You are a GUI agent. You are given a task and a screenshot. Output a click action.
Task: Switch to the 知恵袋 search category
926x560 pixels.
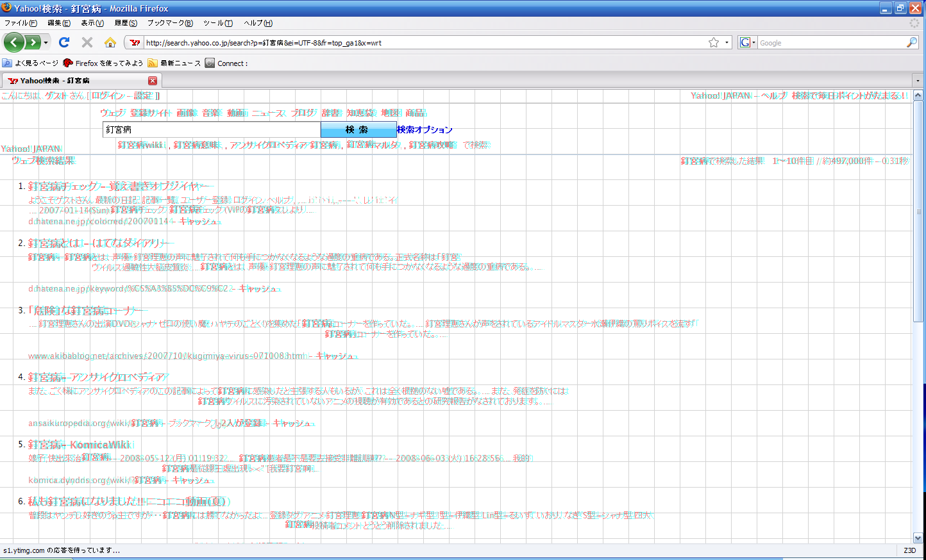tap(362, 113)
